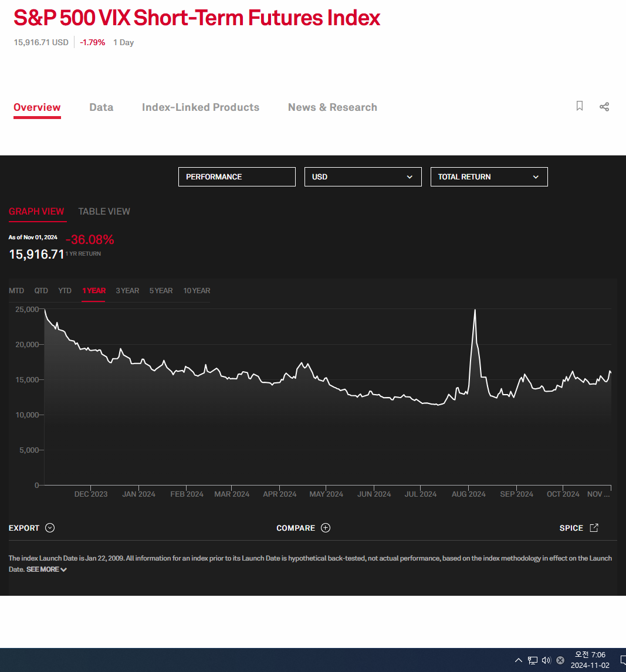Click the As of Nov 01, 2024 text
Image resolution: width=626 pixels, height=672 pixels.
point(33,237)
